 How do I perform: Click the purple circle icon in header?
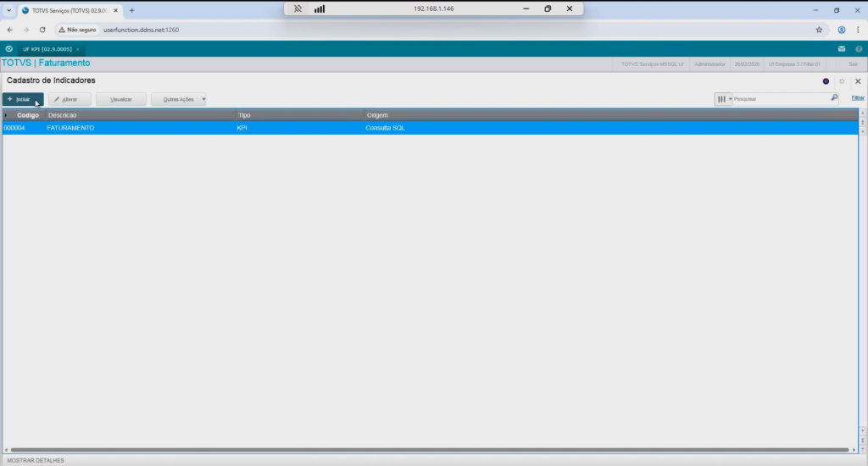(x=826, y=81)
